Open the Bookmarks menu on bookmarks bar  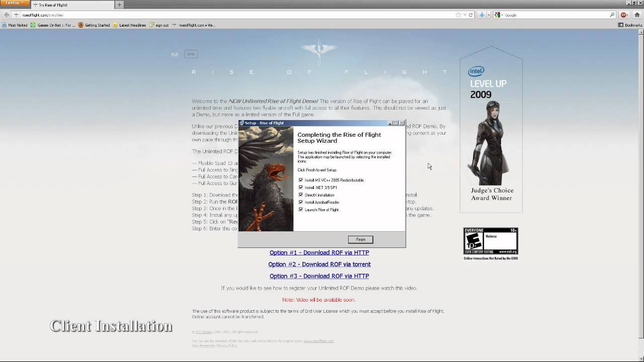point(630,25)
